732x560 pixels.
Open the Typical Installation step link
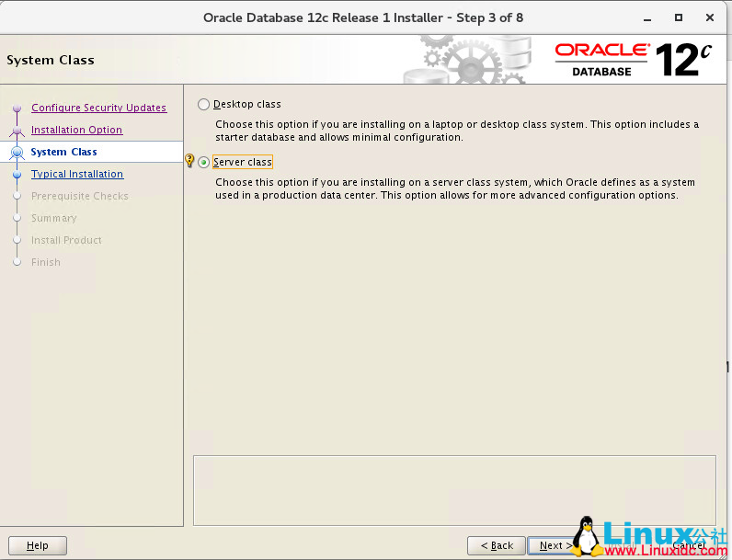(77, 174)
